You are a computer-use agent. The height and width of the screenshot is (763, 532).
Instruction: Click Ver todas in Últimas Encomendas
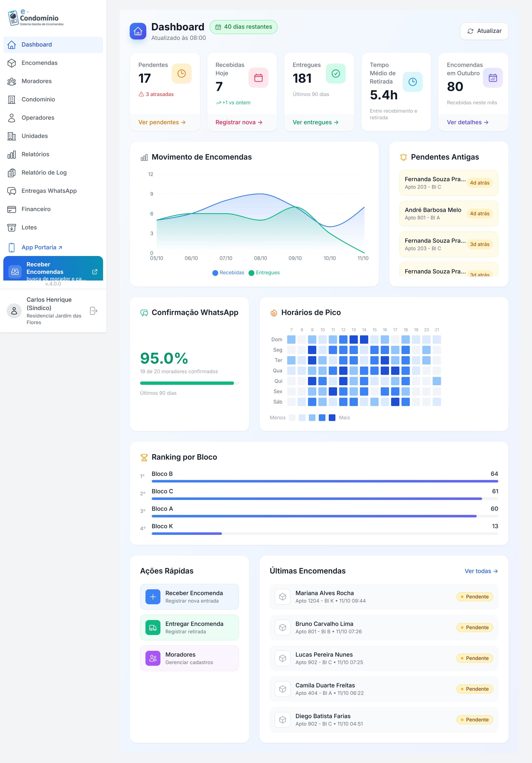(481, 571)
